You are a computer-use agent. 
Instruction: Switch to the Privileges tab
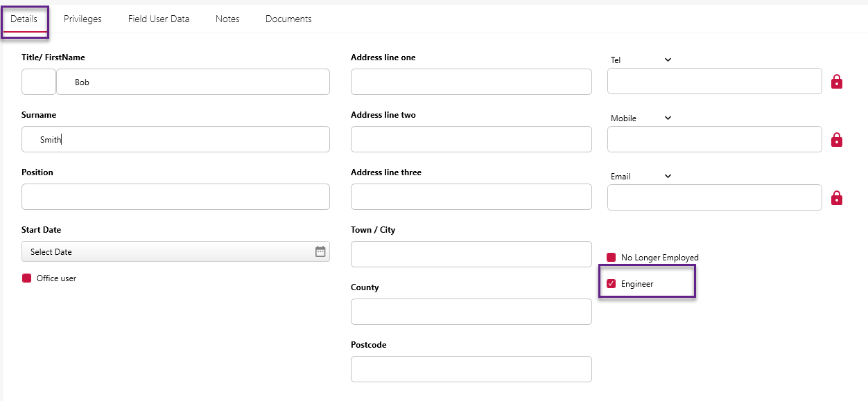(x=82, y=19)
